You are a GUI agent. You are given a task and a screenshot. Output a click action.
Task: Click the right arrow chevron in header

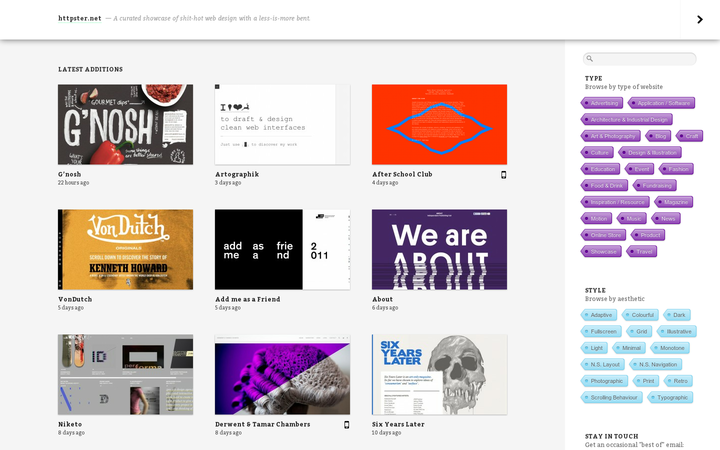[x=700, y=19]
